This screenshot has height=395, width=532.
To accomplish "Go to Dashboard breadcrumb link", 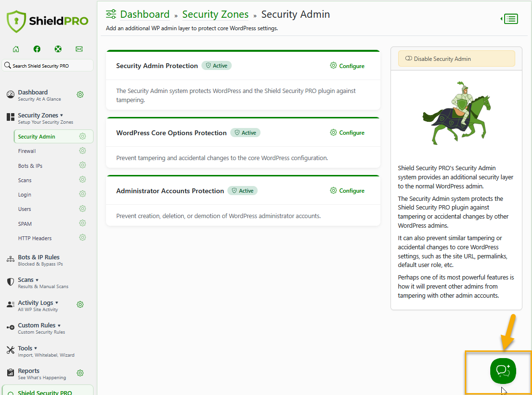I will tap(144, 14).
